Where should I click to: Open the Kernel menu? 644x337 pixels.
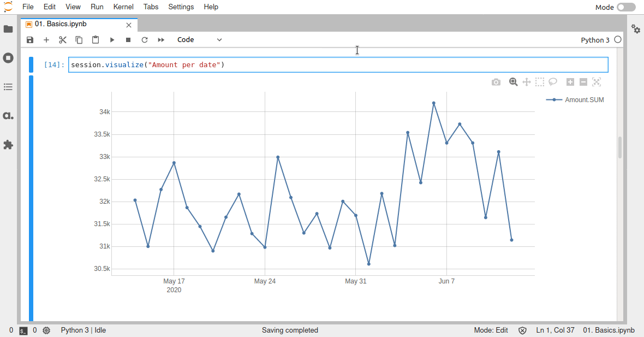123,7
